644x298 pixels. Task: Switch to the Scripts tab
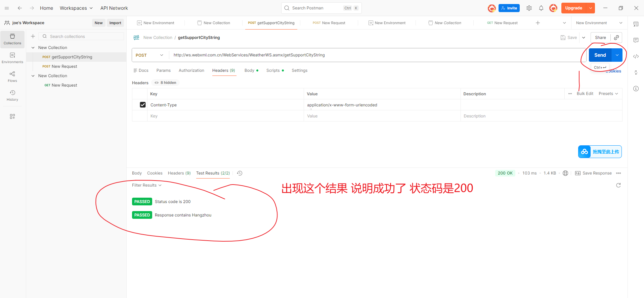coord(275,70)
